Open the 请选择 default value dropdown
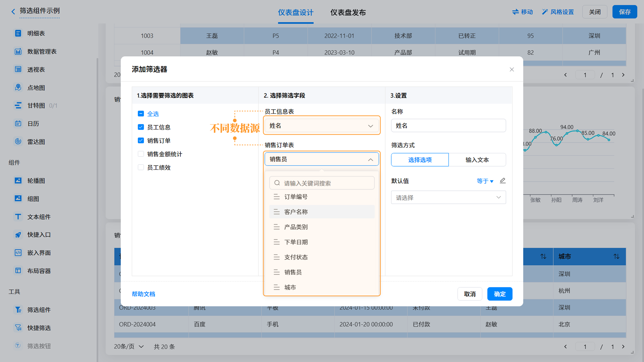Image resolution: width=644 pixels, height=362 pixels. 448,197
